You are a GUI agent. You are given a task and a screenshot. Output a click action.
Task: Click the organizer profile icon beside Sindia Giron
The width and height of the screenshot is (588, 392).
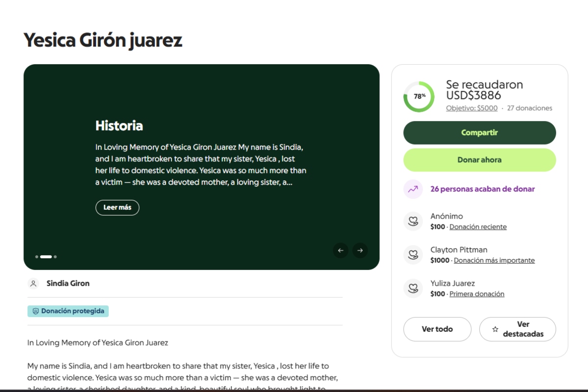33,283
